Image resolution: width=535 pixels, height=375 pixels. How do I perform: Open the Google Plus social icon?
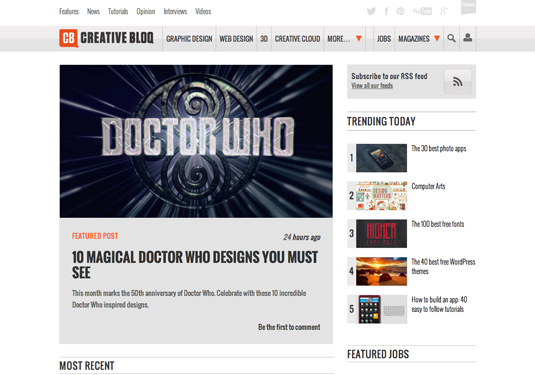click(444, 11)
